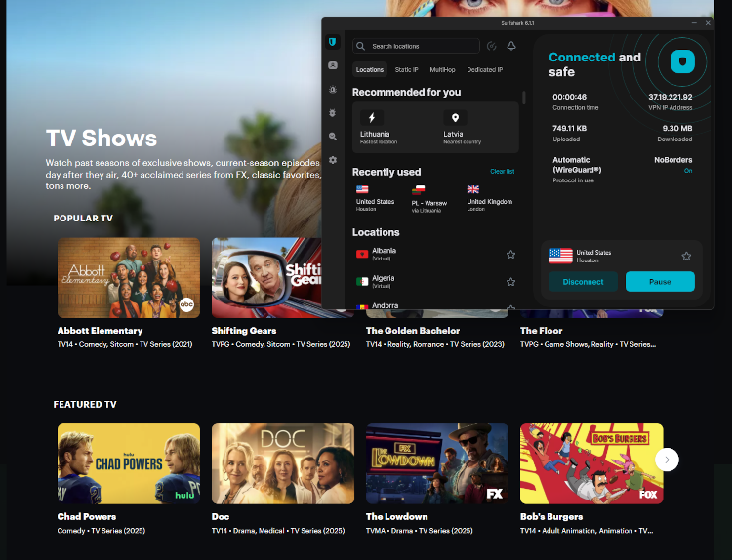The width and height of the screenshot is (732, 560).
Task: Click the VPN IP address 37.19.221.92
Action: point(670,97)
